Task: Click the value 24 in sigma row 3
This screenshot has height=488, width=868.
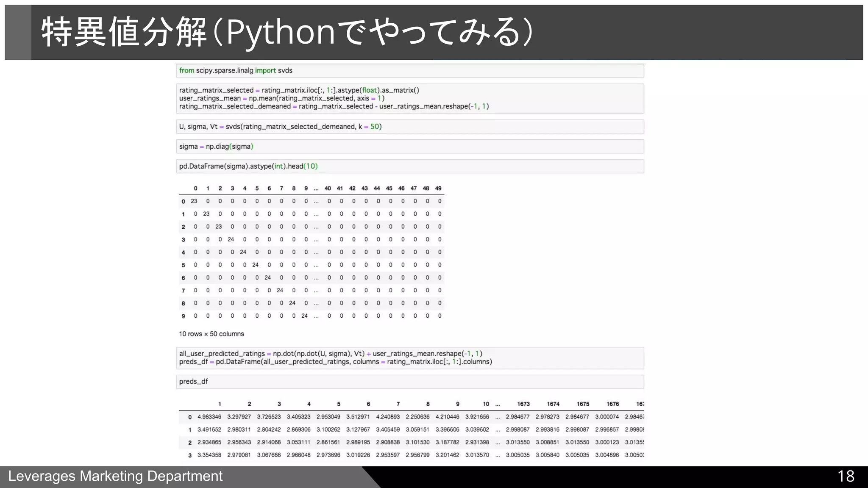Action: pyautogui.click(x=231, y=239)
